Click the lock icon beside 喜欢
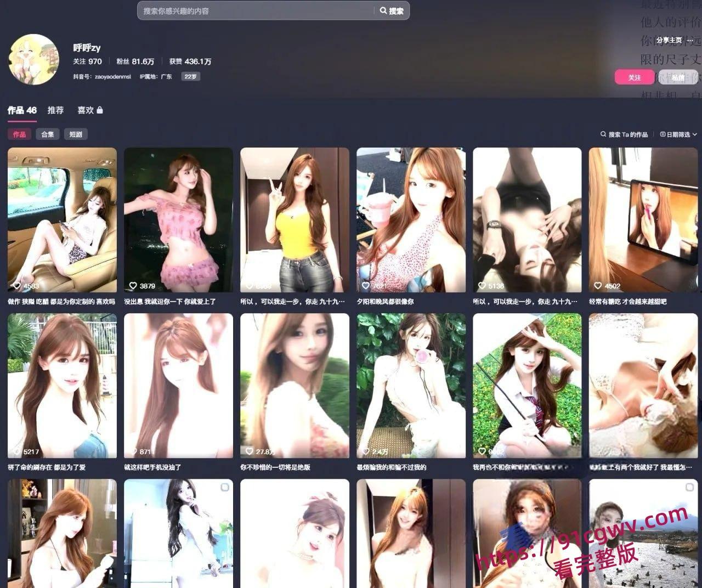 click(100, 110)
